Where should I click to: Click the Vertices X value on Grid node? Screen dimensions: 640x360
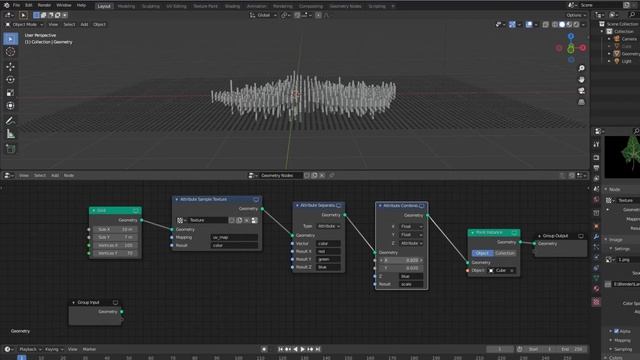point(116,245)
